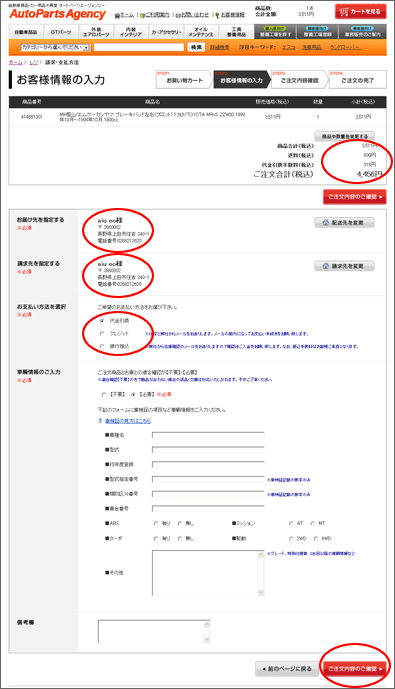
Task: Go to ホーム breadcrumb link
Action: (x=15, y=63)
